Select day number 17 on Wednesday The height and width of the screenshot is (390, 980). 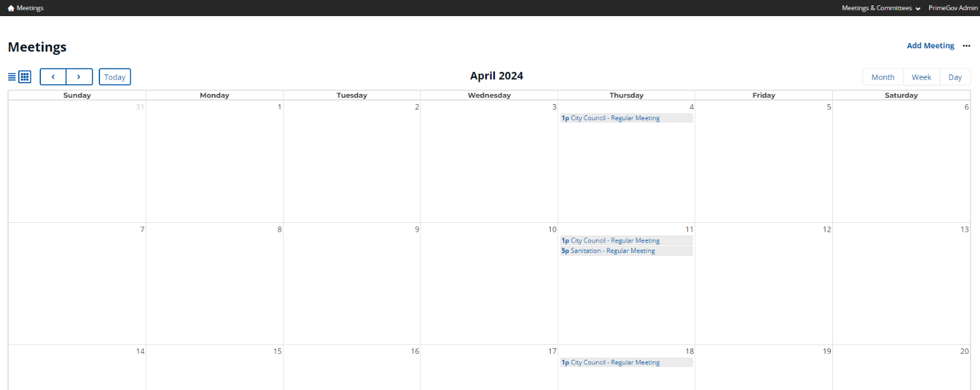(x=552, y=351)
